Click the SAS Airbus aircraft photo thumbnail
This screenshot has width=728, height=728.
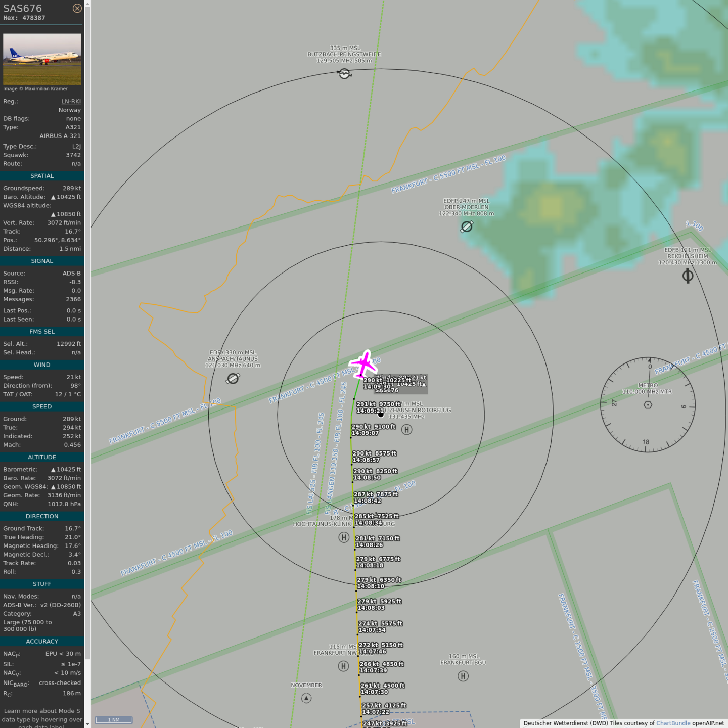pyautogui.click(x=42, y=59)
